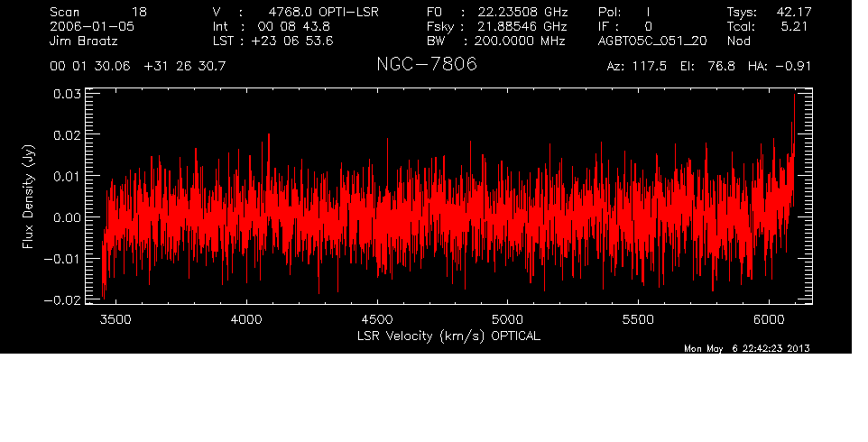Viewport: 868px width, 442px height.
Task: Click the 4500 x-axis tick label
Action: pyautogui.click(x=376, y=319)
